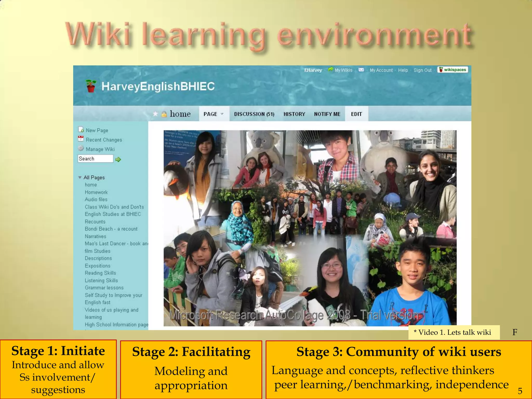Click the New Page link

[97, 130]
